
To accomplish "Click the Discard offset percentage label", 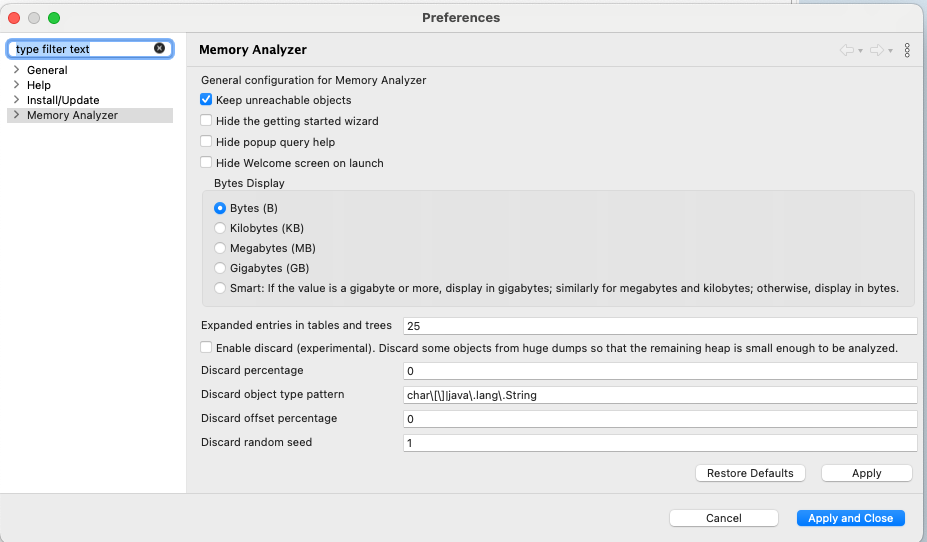I will coord(269,418).
